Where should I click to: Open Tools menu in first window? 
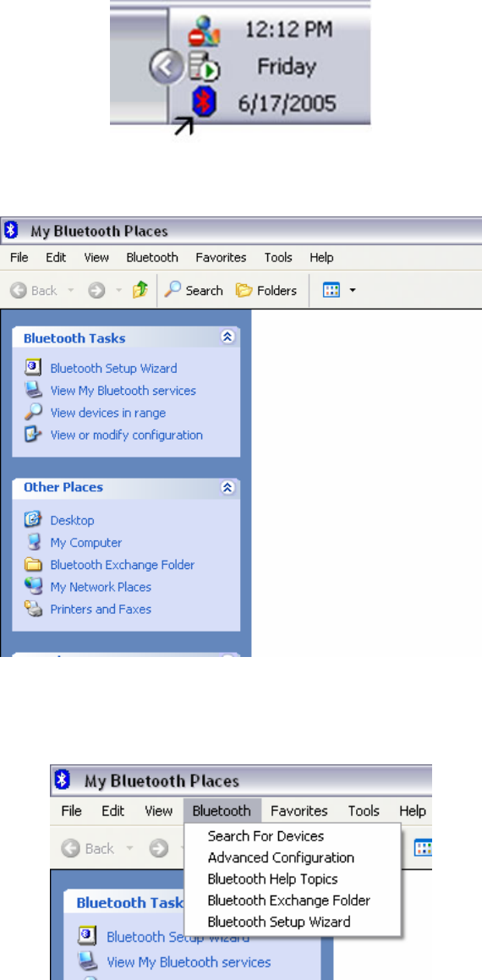pos(278,258)
